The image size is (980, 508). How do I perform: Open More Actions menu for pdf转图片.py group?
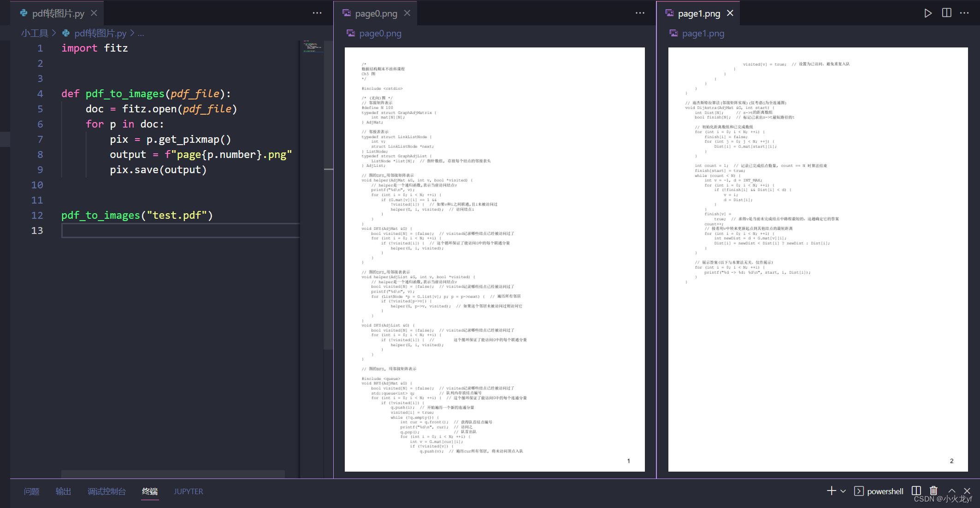pos(317,13)
